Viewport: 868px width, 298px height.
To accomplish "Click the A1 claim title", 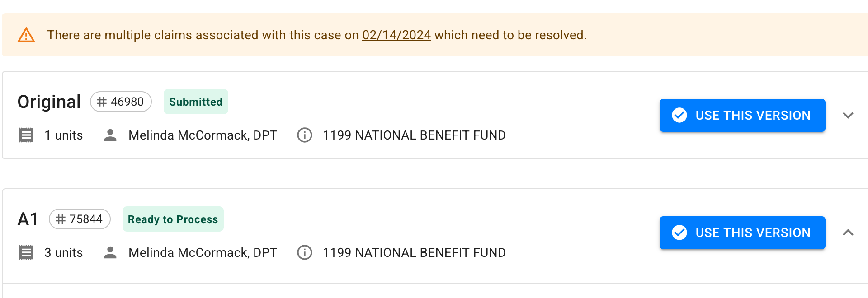I will click(x=28, y=219).
